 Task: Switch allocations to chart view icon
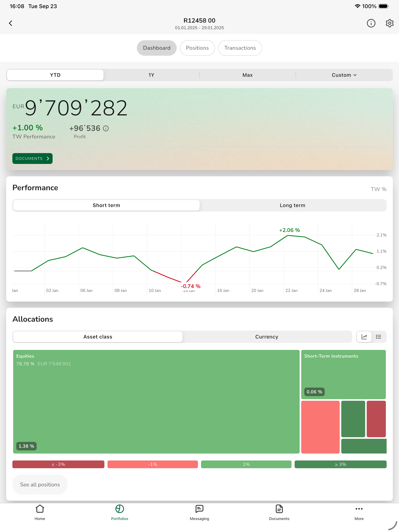coord(364,337)
